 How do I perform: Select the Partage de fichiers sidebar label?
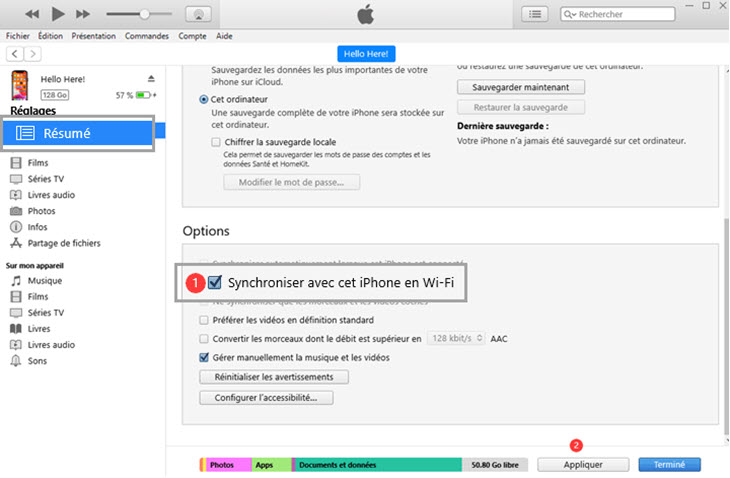(64, 243)
